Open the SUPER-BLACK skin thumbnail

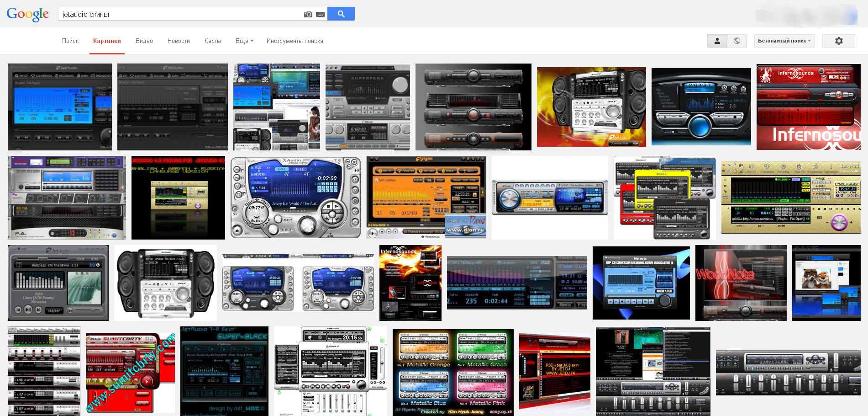[224, 371]
